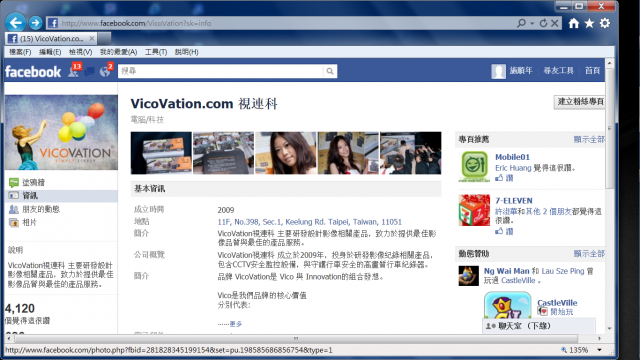Viewport: 640px width, 360px height.
Task: Refresh the page with reload icon
Action: 543,23
